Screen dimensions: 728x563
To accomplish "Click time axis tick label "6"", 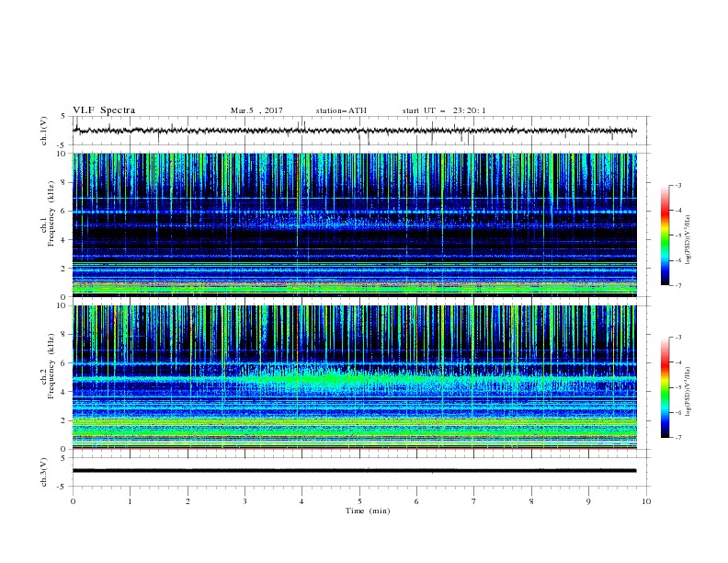I will point(416,501).
